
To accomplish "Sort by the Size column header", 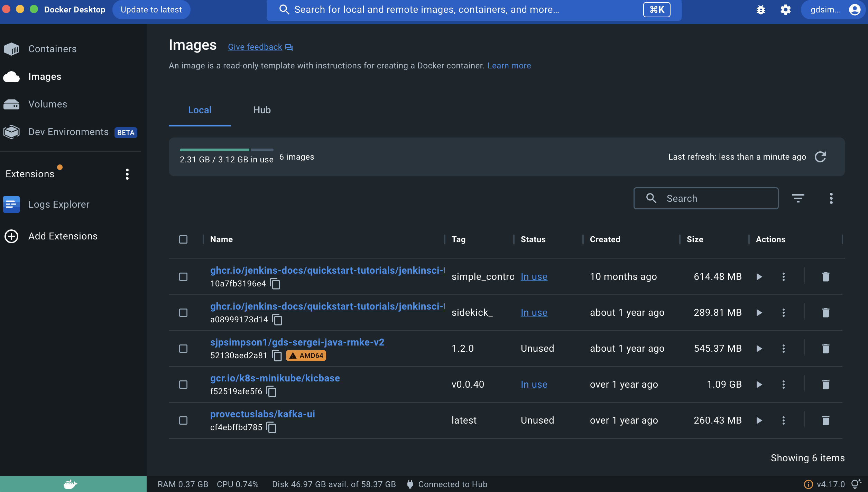I will click(695, 239).
